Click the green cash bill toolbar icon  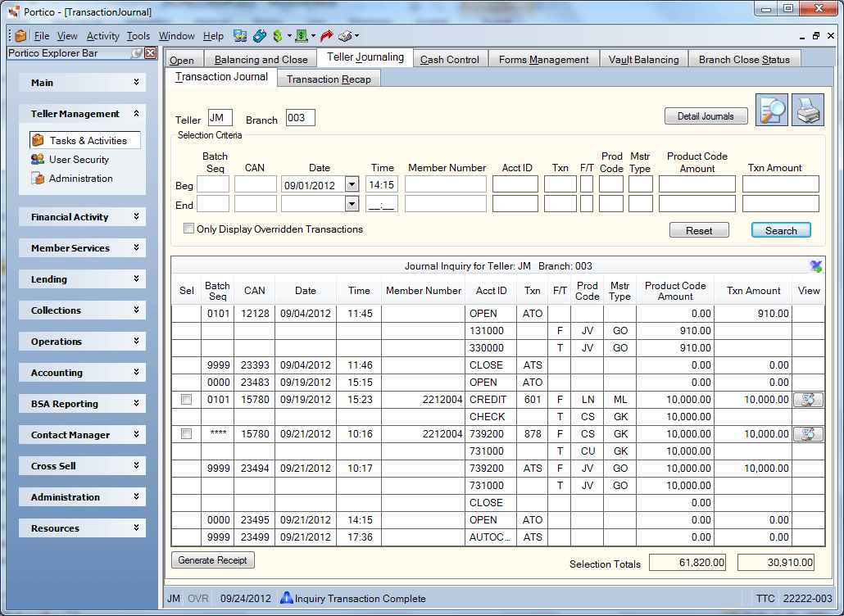point(302,36)
